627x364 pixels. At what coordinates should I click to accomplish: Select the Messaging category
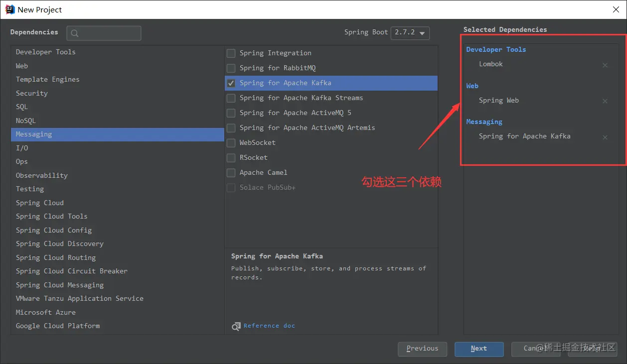[x=118, y=134]
